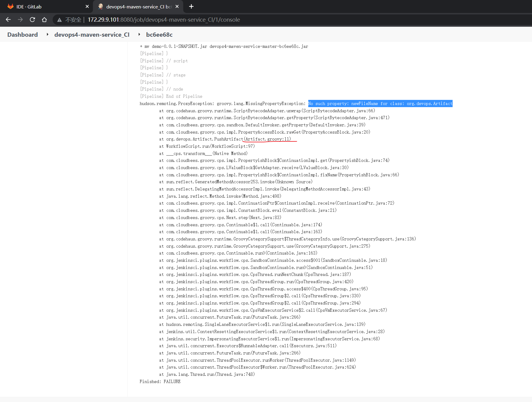The image size is (532, 402).
Task: Click the 'DefaultInvoker.getProperty' trace line
Action: coord(262,125)
